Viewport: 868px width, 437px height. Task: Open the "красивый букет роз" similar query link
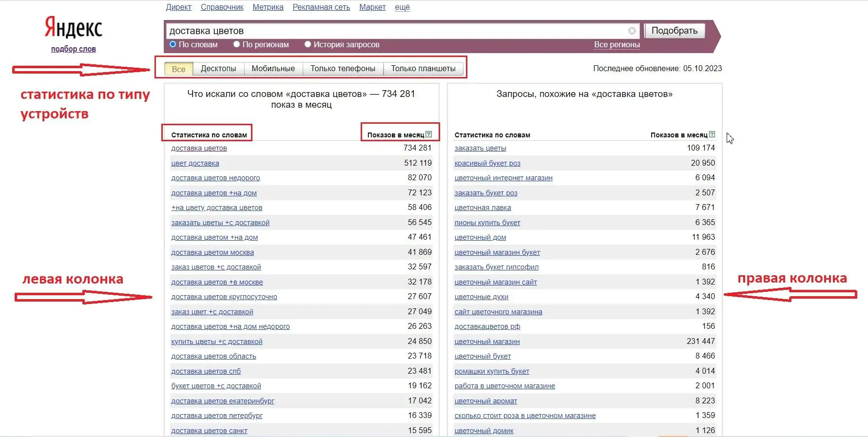pos(487,163)
